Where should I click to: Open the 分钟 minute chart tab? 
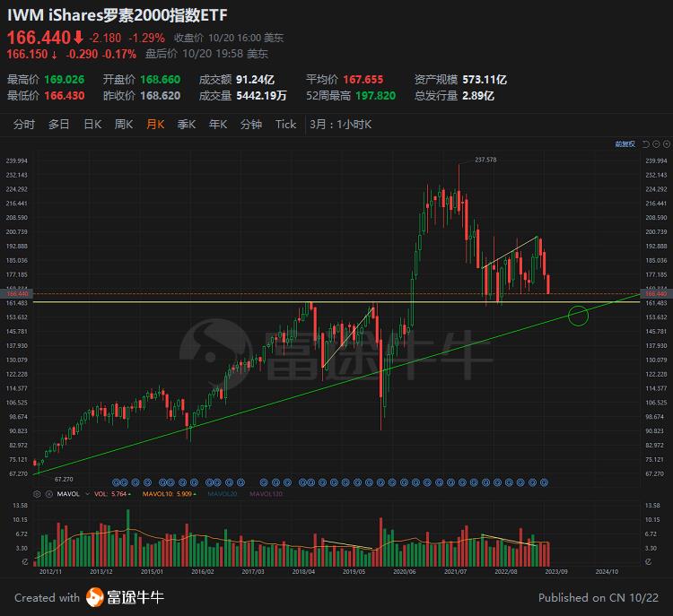[251, 125]
